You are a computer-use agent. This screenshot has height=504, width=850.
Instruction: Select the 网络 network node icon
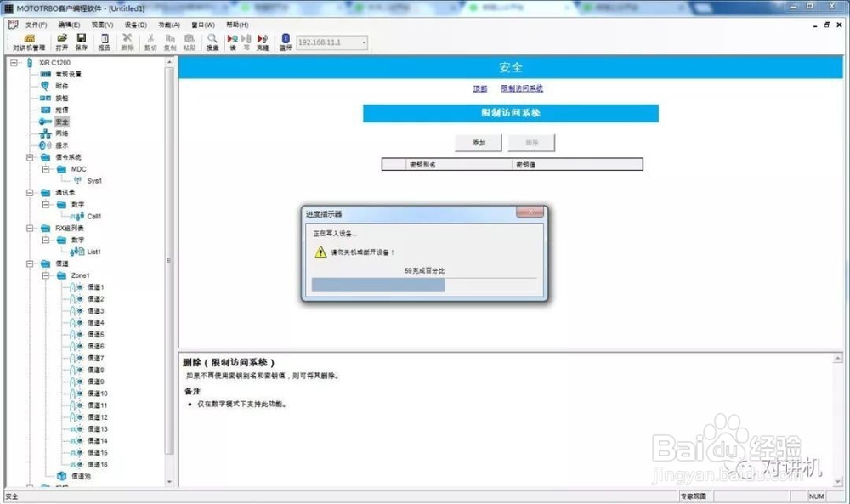[x=46, y=133]
